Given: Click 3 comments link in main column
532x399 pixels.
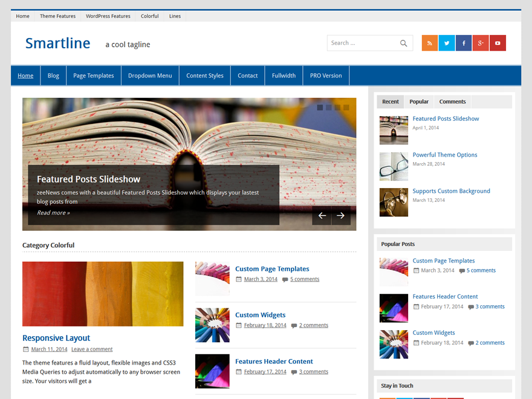Looking at the screenshot, I should 314,372.
